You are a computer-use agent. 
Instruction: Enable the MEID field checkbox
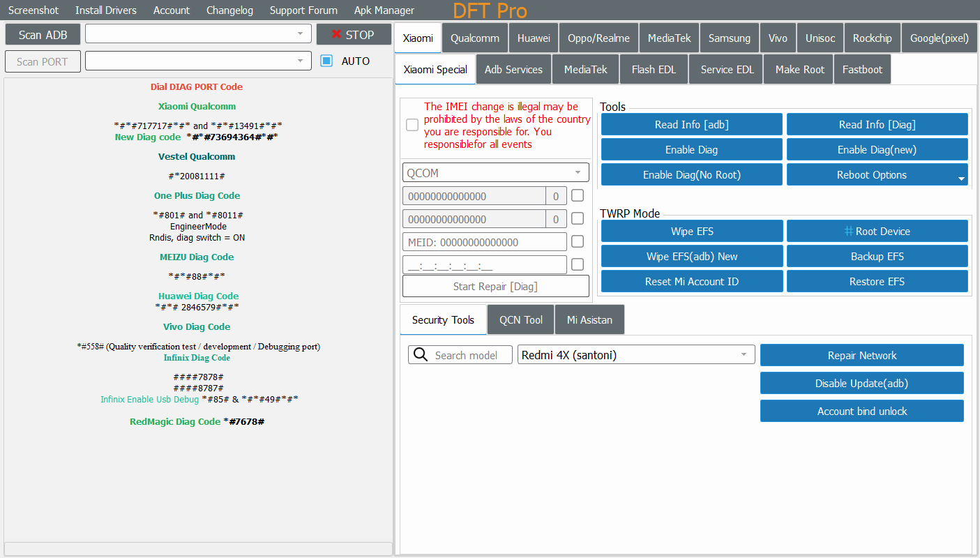pyautogui.click(x=578, y=242)
